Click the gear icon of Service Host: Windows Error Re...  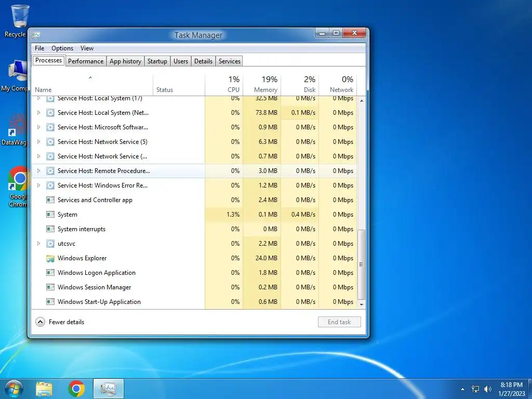pyautogui.click(x=50, y=185)
